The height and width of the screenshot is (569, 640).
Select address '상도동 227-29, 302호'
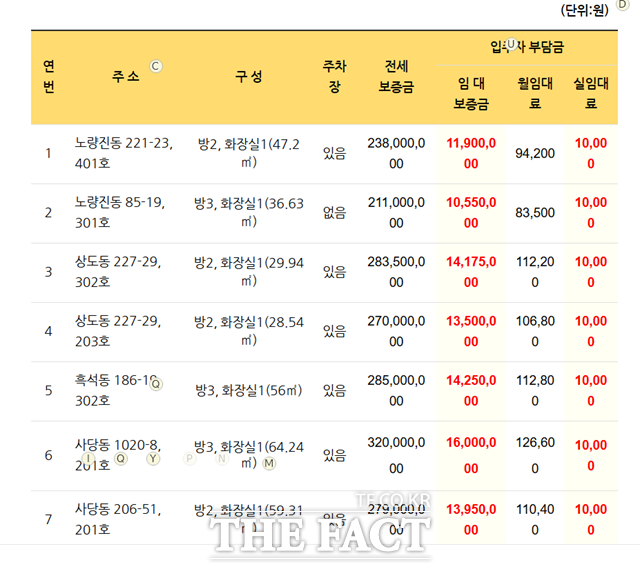[x=118, y=272]
